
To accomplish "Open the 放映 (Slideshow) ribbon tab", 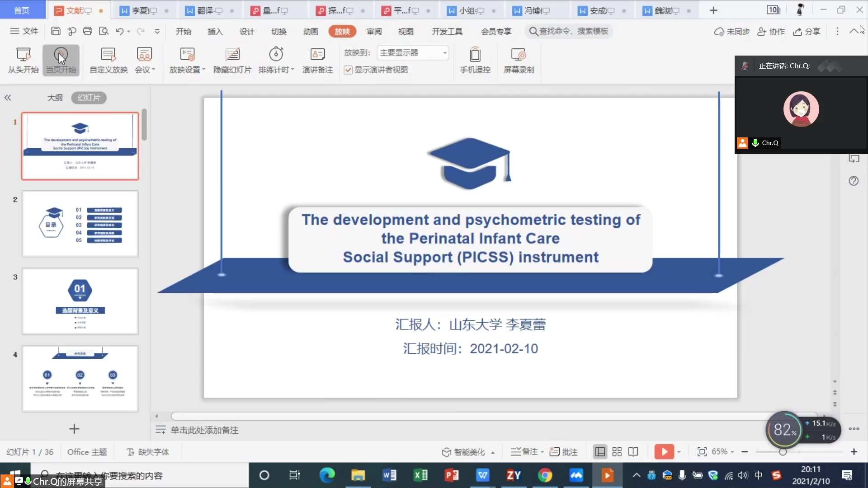I will pyautogui.click(x=342, y=31).
